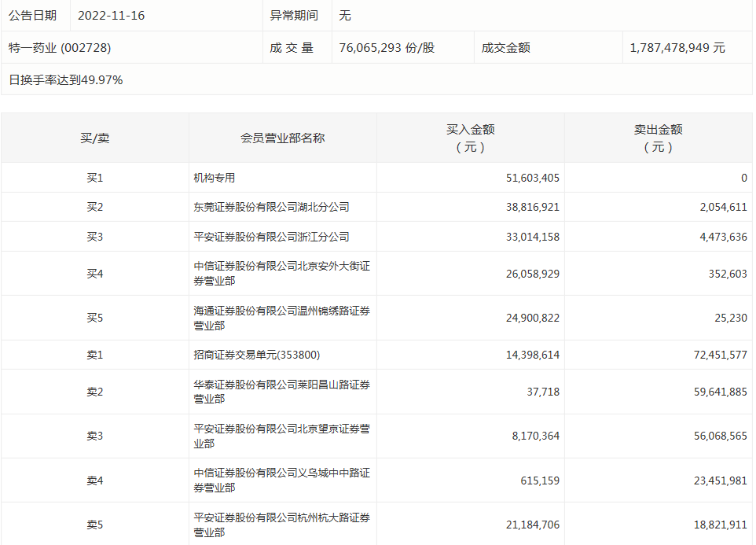Click the 卖3 rank cell

94,436
